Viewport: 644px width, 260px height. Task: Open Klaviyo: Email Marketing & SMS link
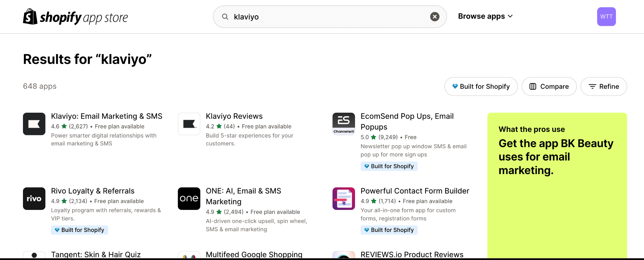click(x=107, y=116)
